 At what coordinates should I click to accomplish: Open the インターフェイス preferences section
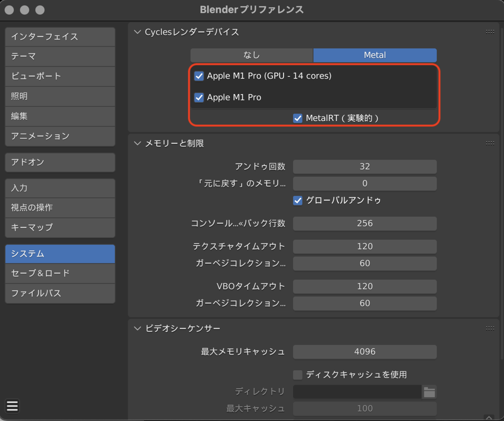(x=60, y=37)
